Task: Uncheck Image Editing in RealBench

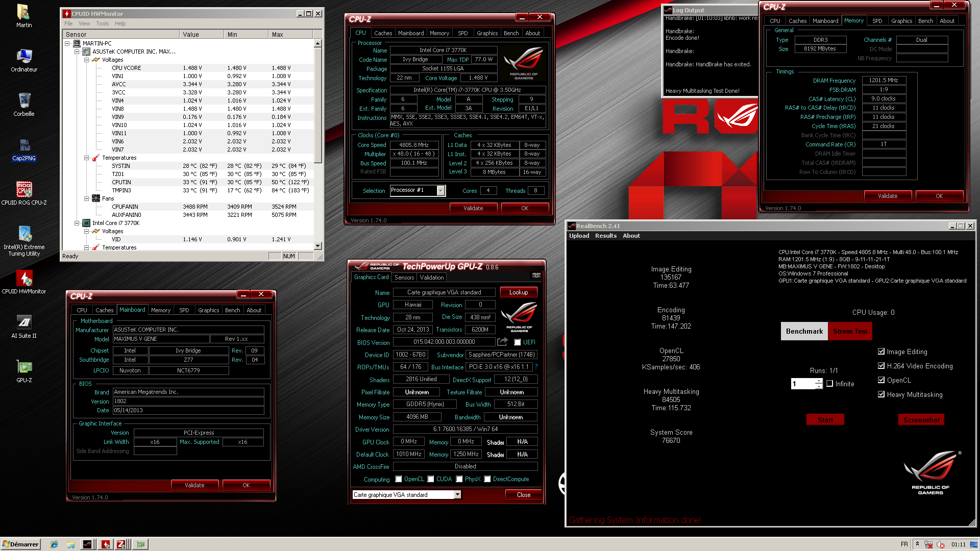Action: click(881, 352)
